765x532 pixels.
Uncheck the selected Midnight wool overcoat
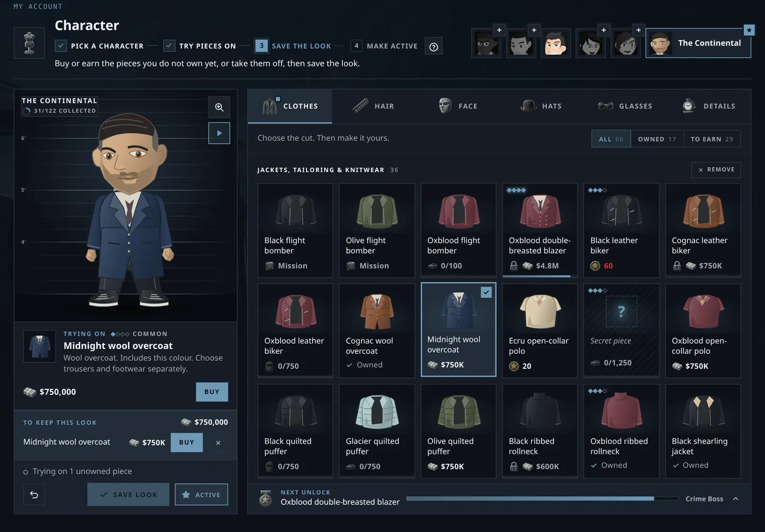coord(486,293)
